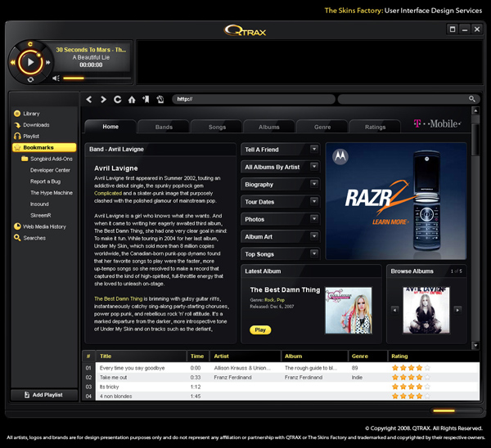
Task: Add a bookmark with toolbar icon
Action: click(146, 100)
